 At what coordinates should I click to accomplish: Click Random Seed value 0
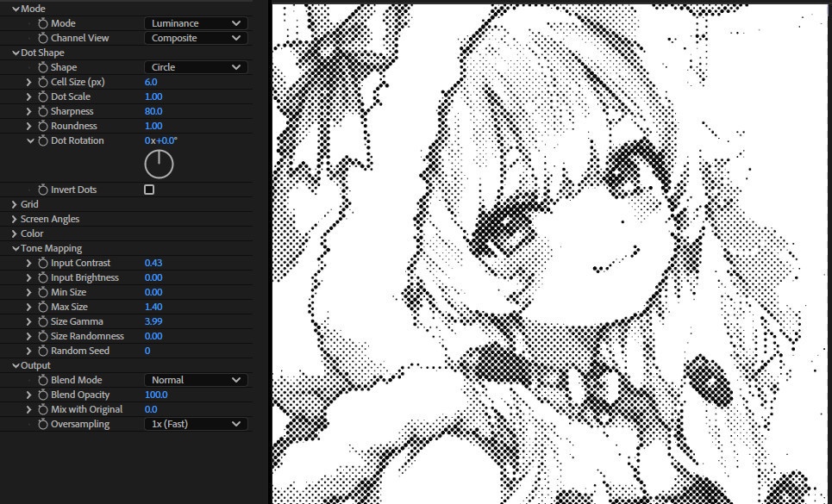click(x=147, y=351)
